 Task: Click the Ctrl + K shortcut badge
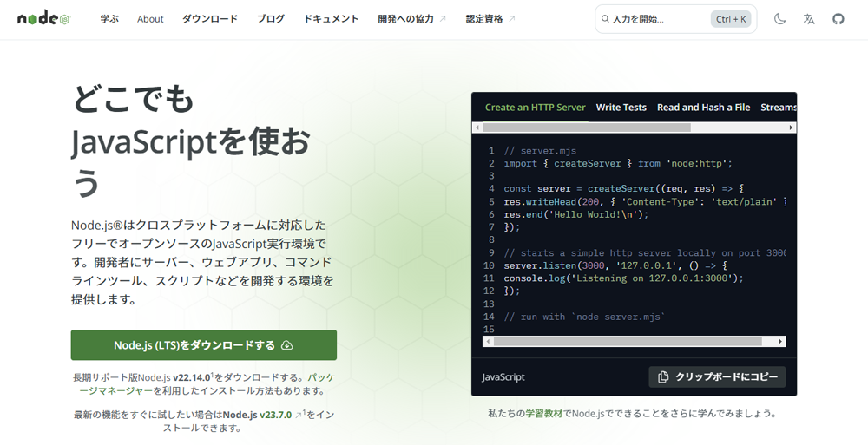point(731,19)
